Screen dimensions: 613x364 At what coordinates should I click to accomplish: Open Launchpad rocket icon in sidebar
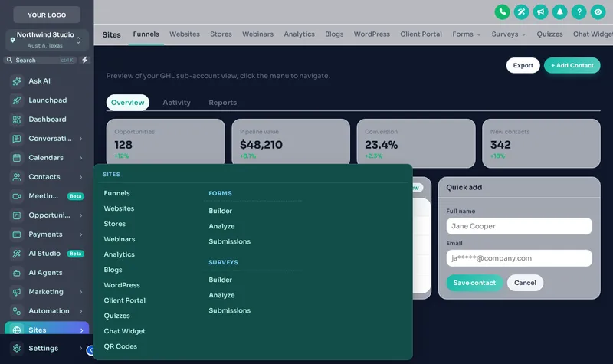pyautogui.click(x=17, y=100)
